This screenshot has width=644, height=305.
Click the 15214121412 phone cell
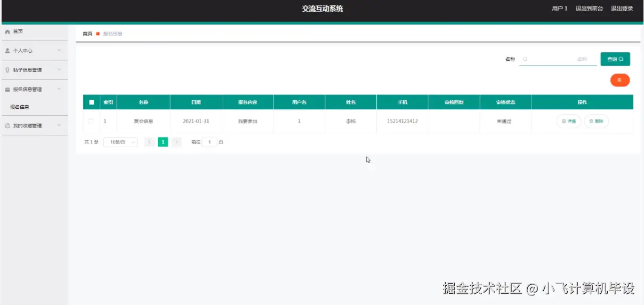402,122
